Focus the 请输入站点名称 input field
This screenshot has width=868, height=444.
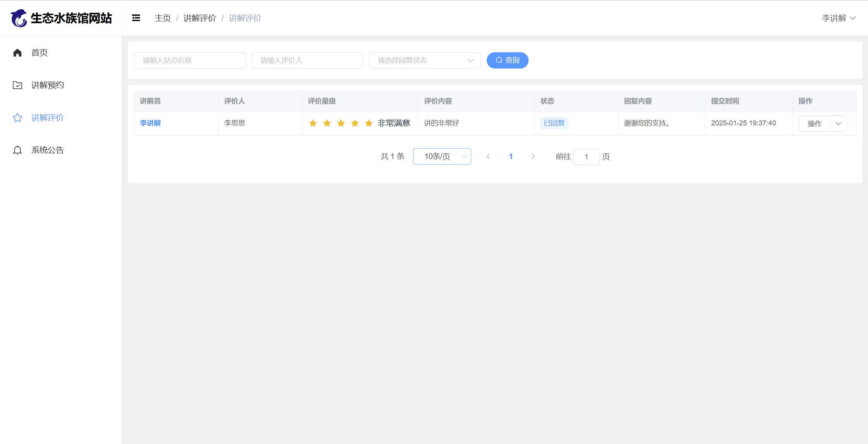(189, 60)
